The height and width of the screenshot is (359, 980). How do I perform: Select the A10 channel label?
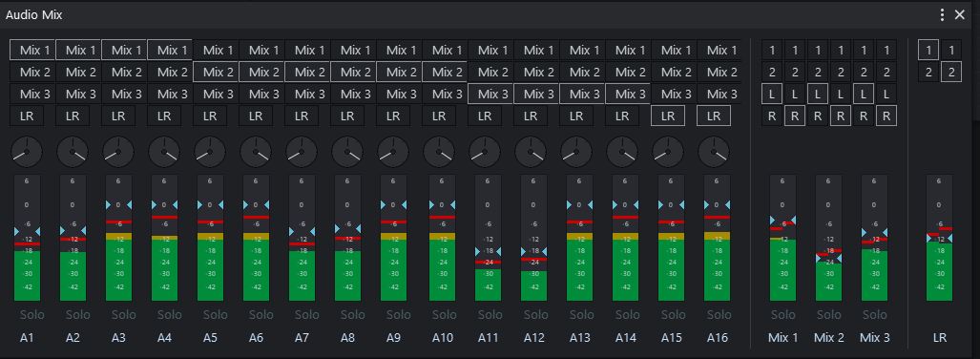pos(442,338)
